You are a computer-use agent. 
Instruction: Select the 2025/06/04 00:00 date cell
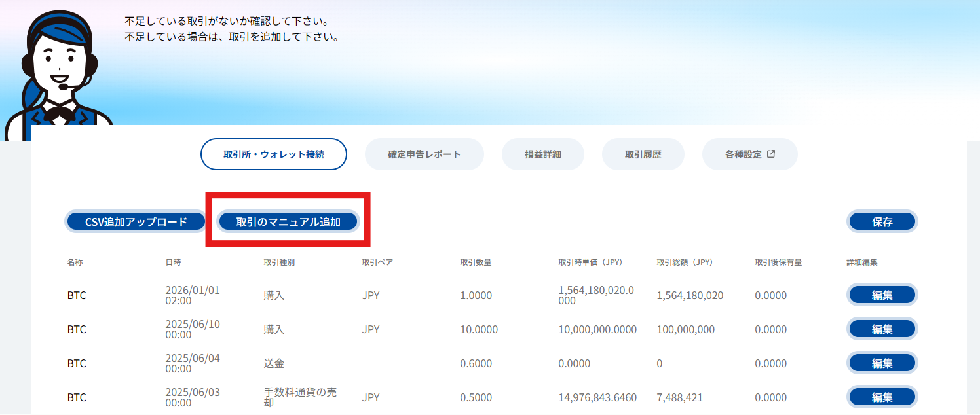pos(193,363)
